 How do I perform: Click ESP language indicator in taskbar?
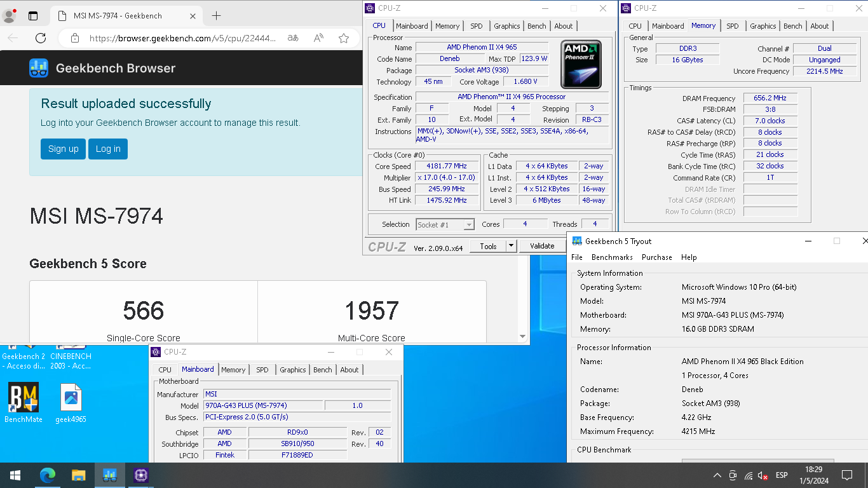pyautogui.click(x=782, y=475)
